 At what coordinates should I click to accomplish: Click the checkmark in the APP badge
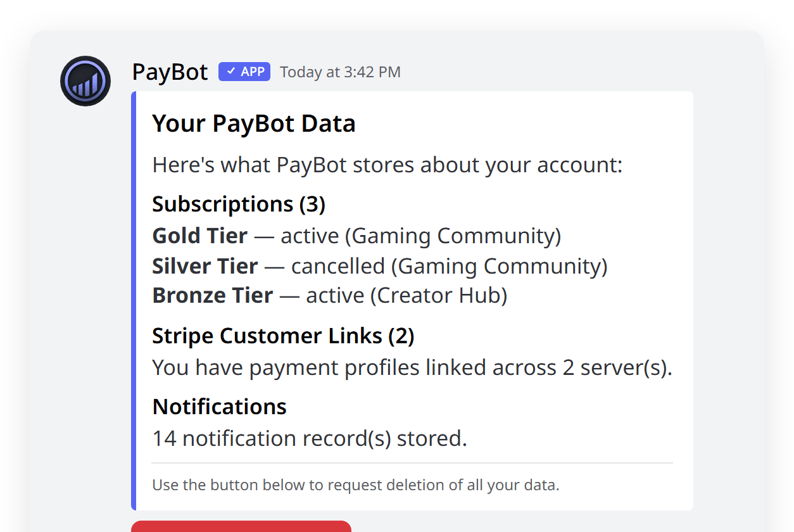231,71
